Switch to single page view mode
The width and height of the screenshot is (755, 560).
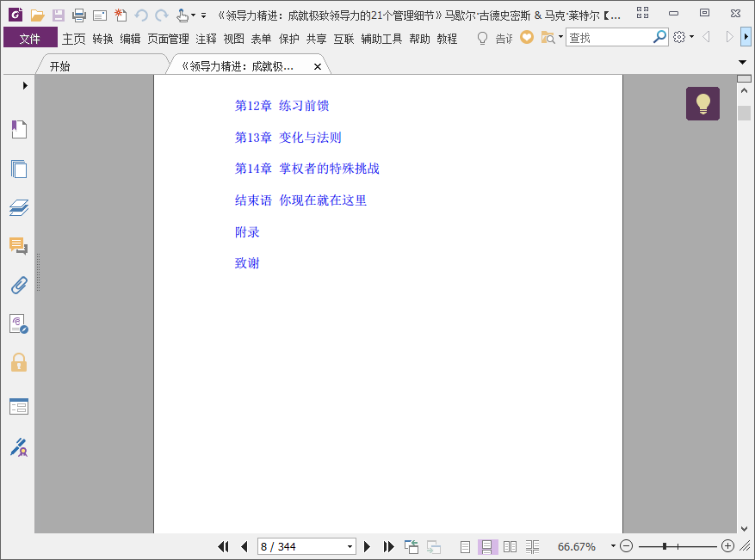pyautogui.click(x=465, y=546)
